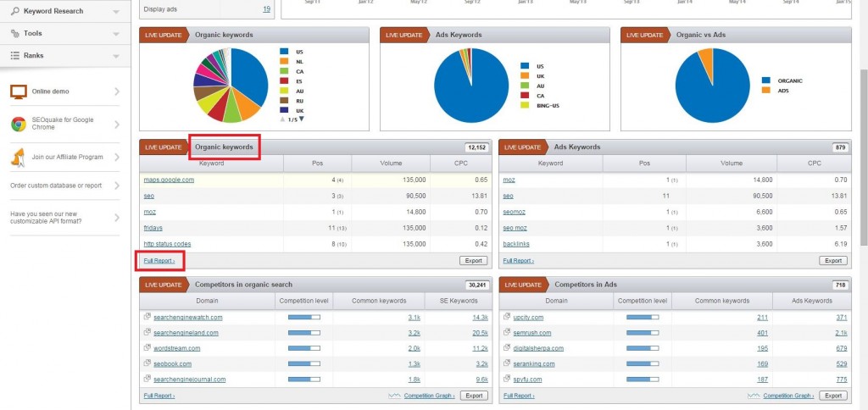Click the Chrome logo for SEOquake
Viewport: 868px width, 410px height.
(x=19, y=124)
